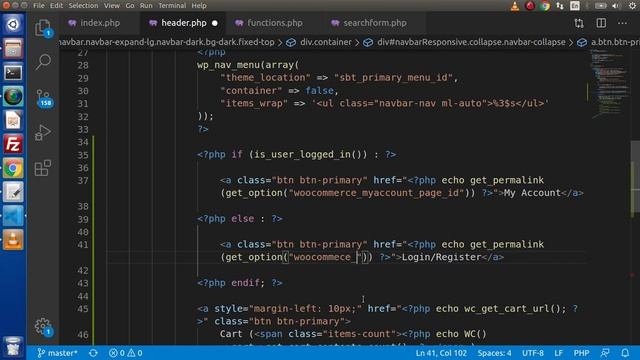The height and width of the screenshot is (360, 640).
Task: Select the header.php tab
Action: [x=183, y=23]
